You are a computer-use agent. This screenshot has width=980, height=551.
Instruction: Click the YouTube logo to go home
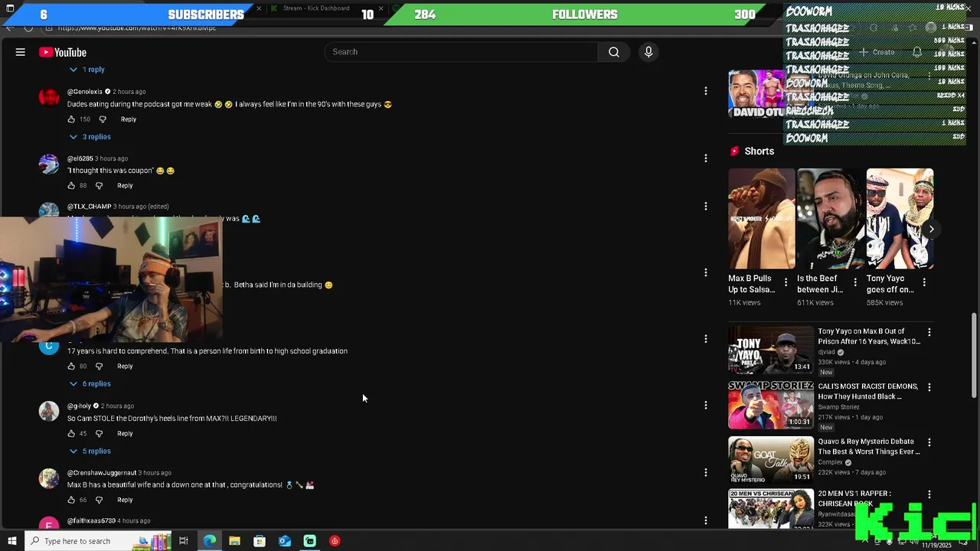(63, 52)
